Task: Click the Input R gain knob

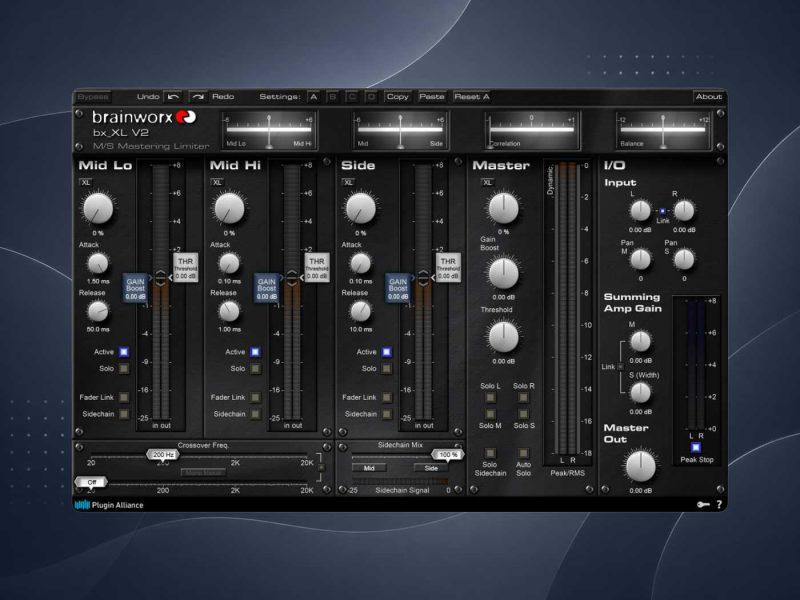Action: pos(684,211)
